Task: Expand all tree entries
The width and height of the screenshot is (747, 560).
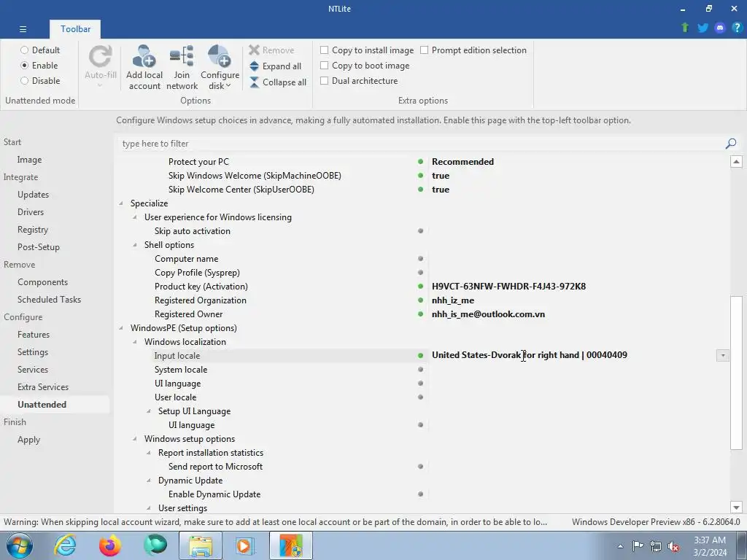Action: coord(275,66)
